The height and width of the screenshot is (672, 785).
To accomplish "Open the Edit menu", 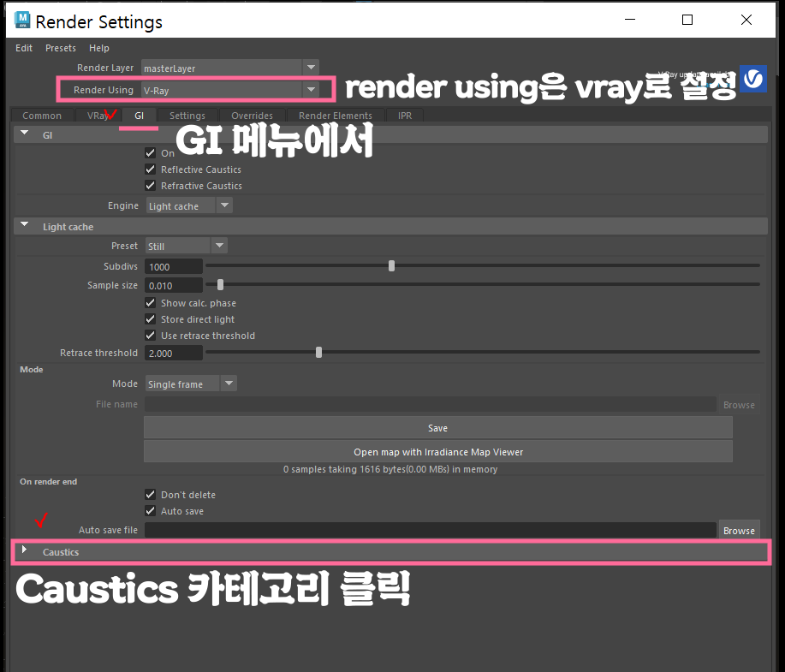I will 23,48.
